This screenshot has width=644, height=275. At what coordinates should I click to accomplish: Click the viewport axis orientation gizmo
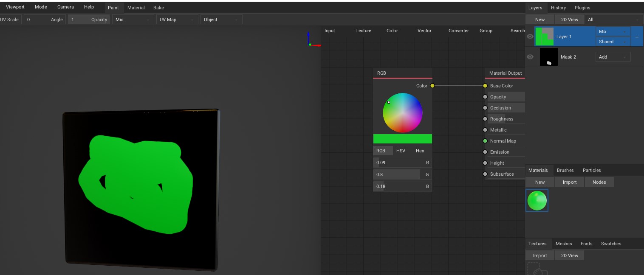[314, 39]
